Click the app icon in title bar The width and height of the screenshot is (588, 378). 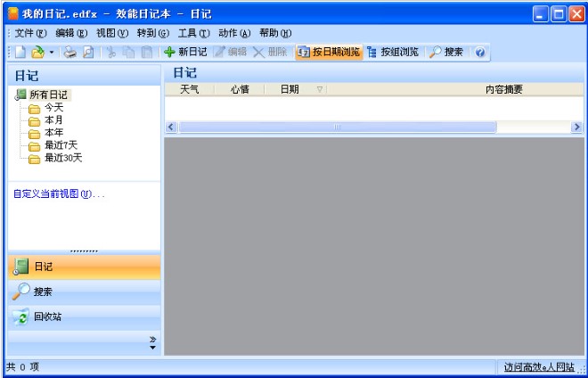[x=13, y=14]
